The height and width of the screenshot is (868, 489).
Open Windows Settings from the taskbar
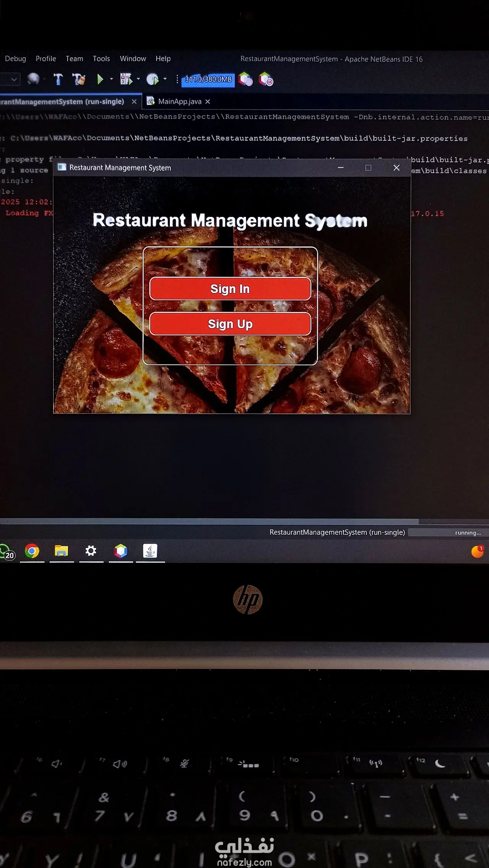91,551
